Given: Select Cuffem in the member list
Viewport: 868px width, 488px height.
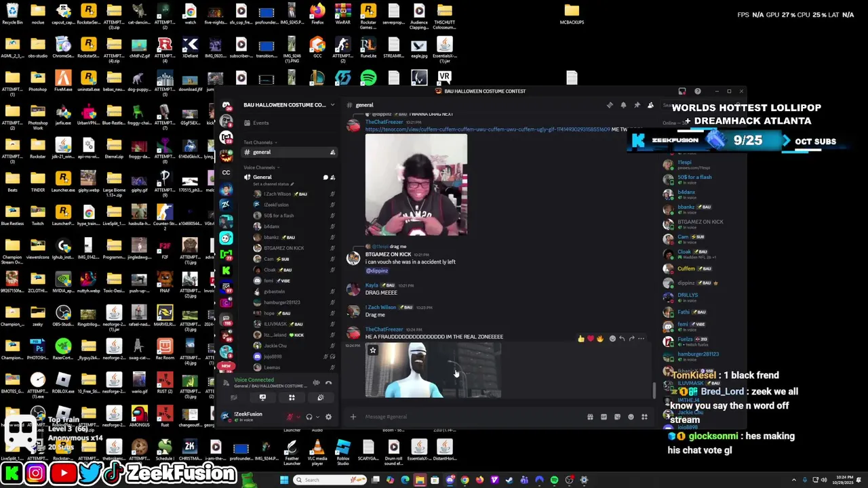Looking at the screenshot, I should pyautogui.click(x=686, y=268).
